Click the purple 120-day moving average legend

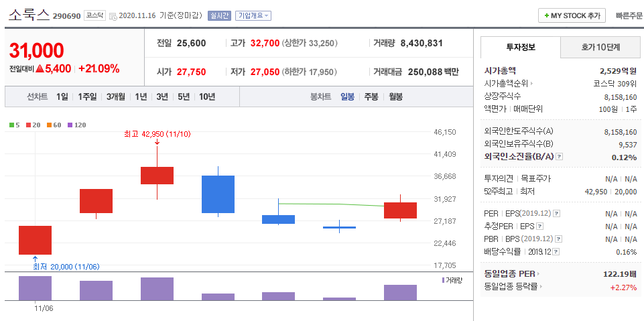tap(77, 125)
